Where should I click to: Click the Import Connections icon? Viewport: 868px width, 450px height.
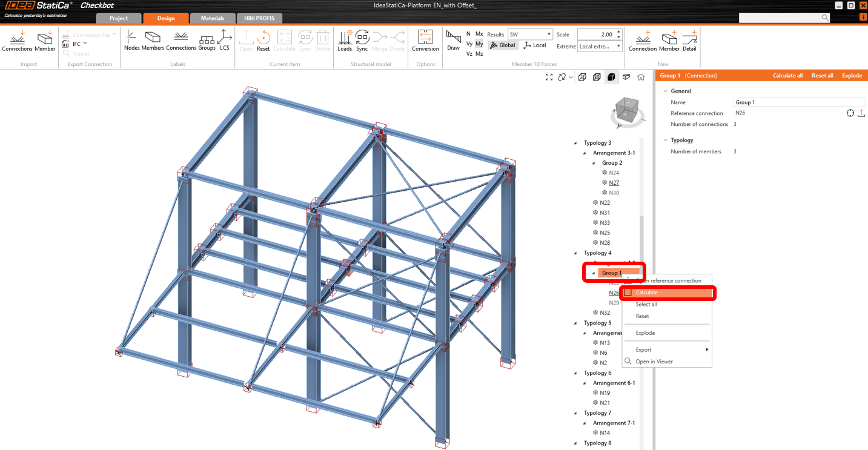click(x=17, y=40)
